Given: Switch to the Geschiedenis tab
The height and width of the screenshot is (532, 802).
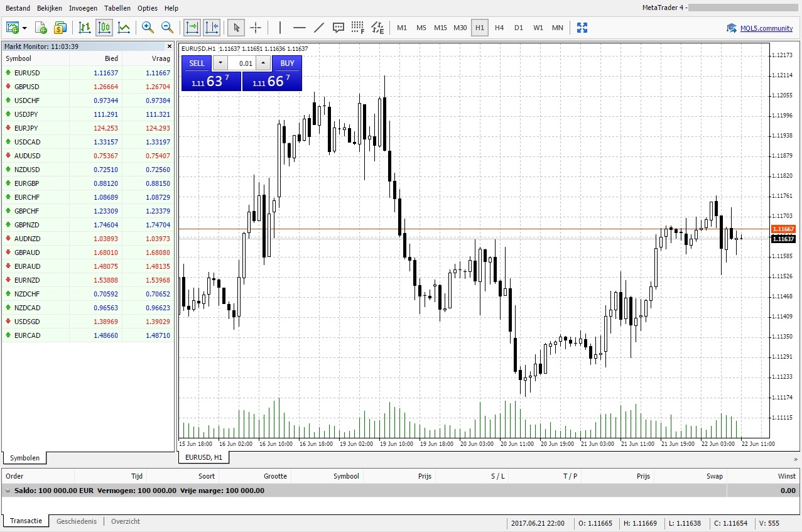Looking at the screenshot, I should [x=77, y=521].
